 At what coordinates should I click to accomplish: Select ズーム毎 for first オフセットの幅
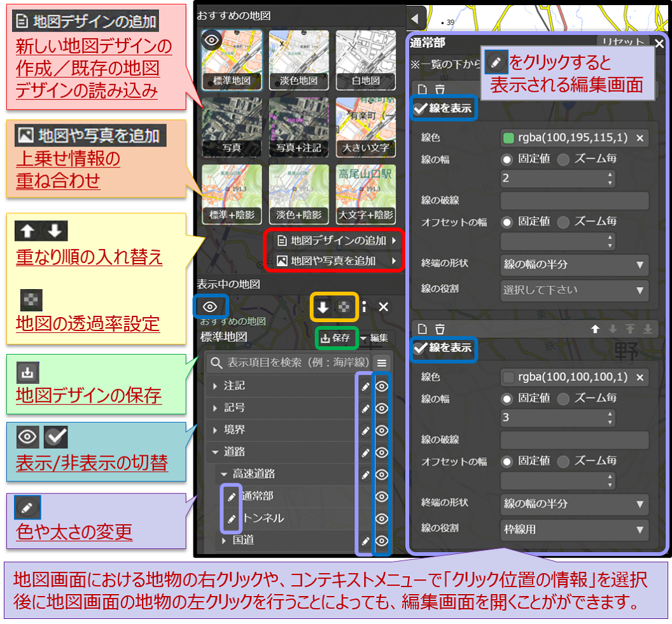564,222
